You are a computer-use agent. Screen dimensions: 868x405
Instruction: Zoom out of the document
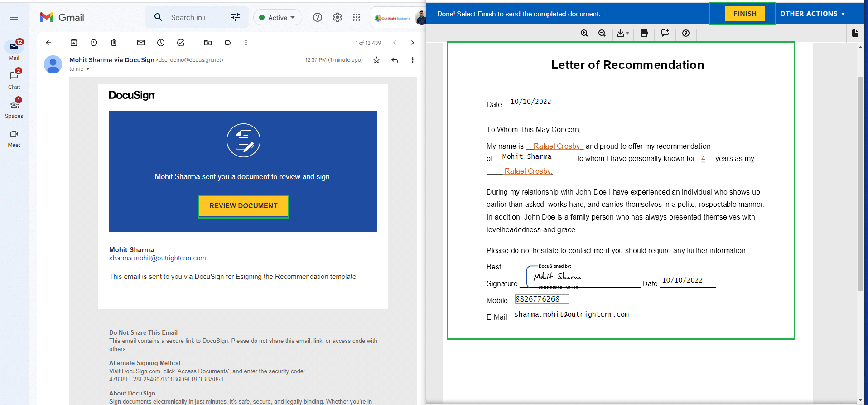point(602,33)
